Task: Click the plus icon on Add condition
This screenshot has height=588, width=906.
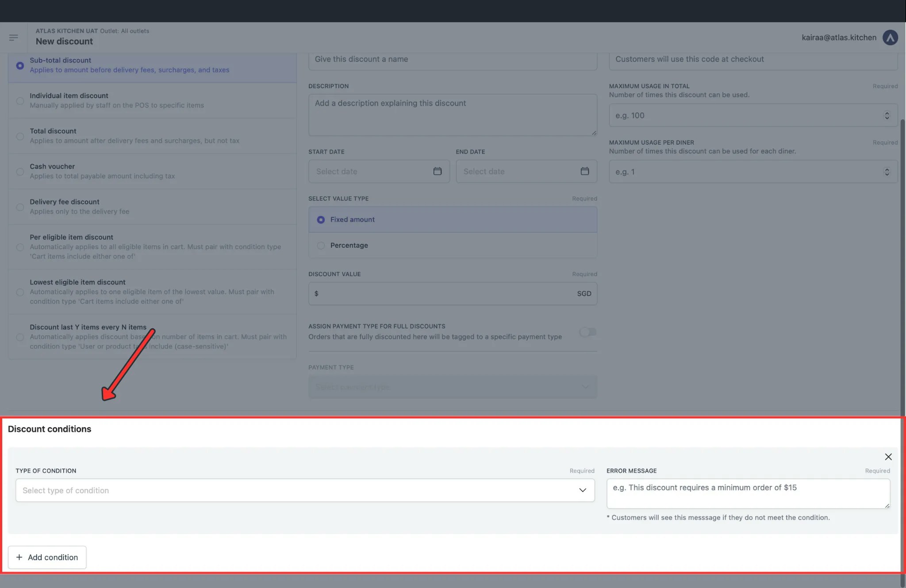Action: tap(19, 557)
